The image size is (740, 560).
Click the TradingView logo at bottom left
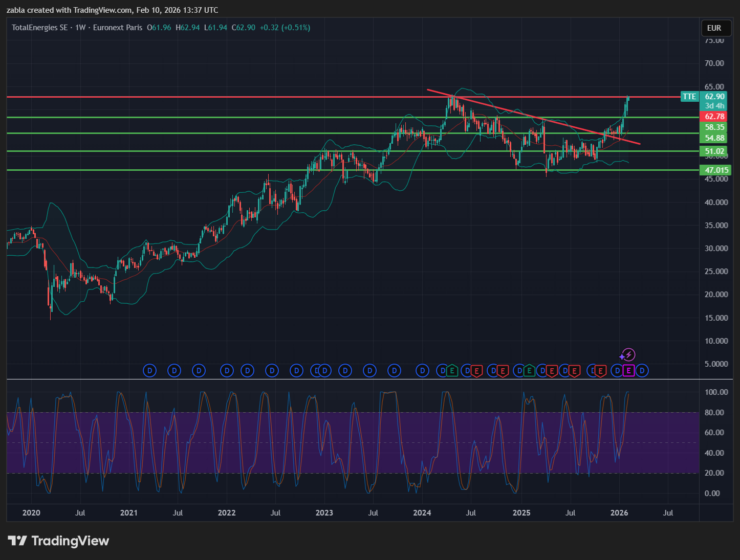point(58,541)
